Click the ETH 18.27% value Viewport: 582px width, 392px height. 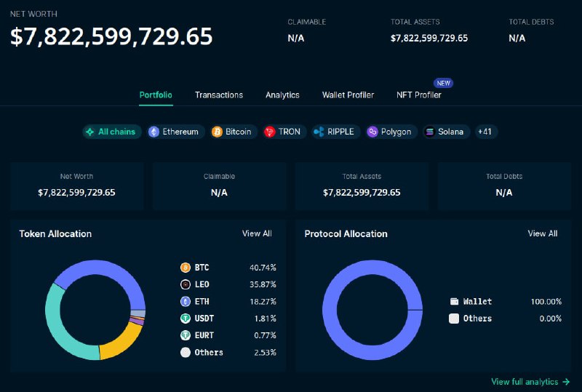pyautogui.click(x=263, y=301)
